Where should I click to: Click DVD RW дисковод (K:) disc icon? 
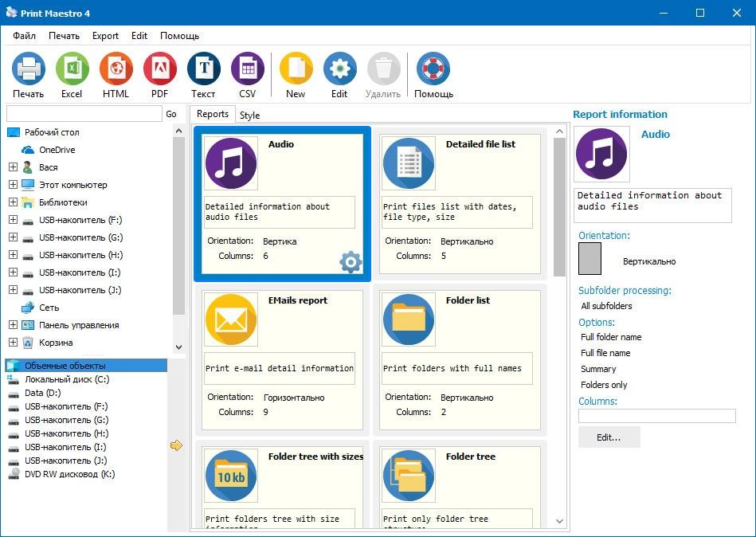coord(14,474)
